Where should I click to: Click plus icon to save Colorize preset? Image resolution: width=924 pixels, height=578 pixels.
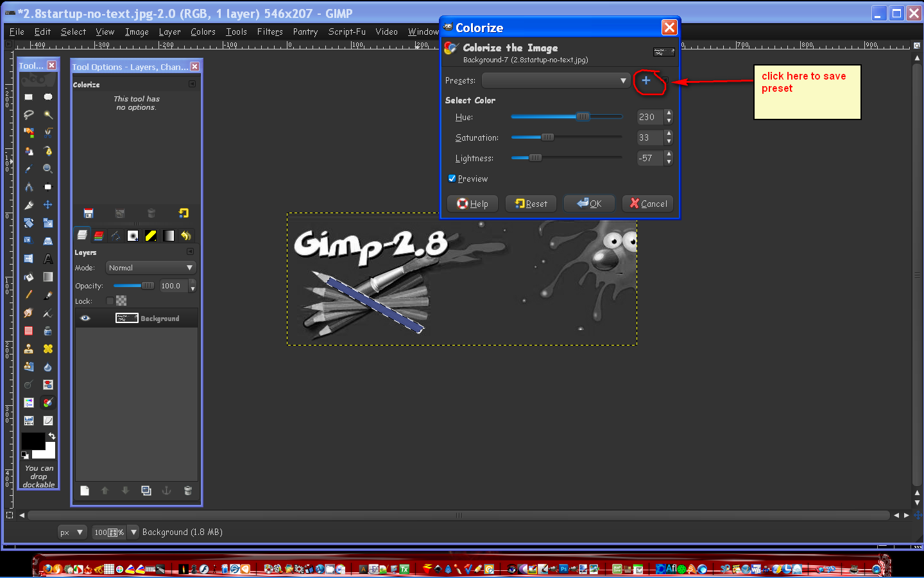coord(646,80)
